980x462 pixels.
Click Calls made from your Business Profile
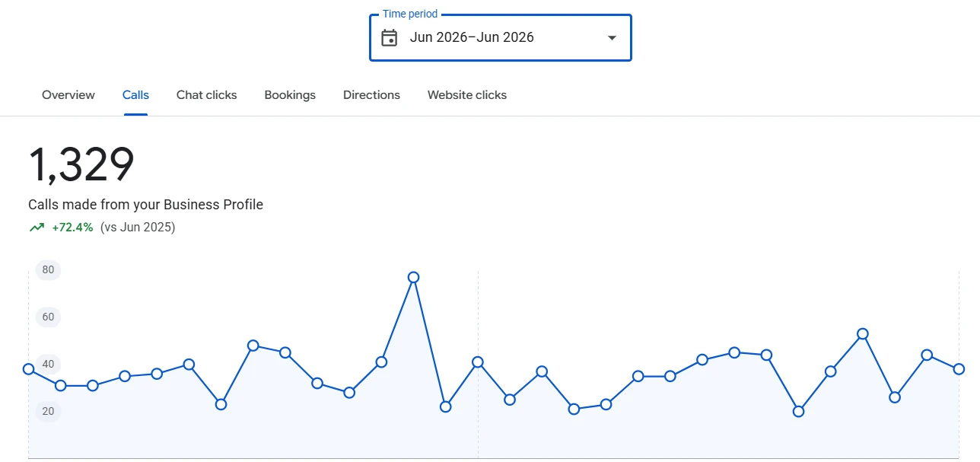[x=145, y=205]
